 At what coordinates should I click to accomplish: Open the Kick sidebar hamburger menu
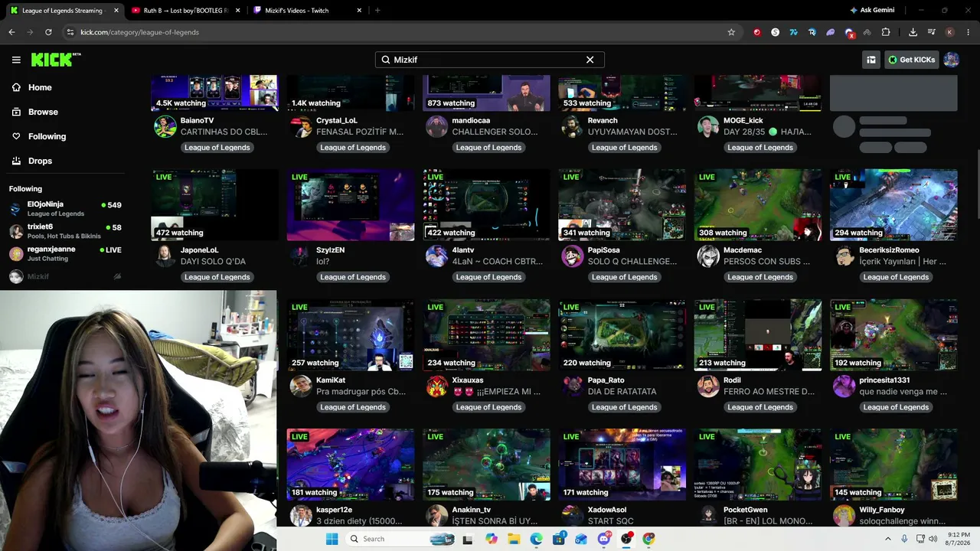point(16,60)
